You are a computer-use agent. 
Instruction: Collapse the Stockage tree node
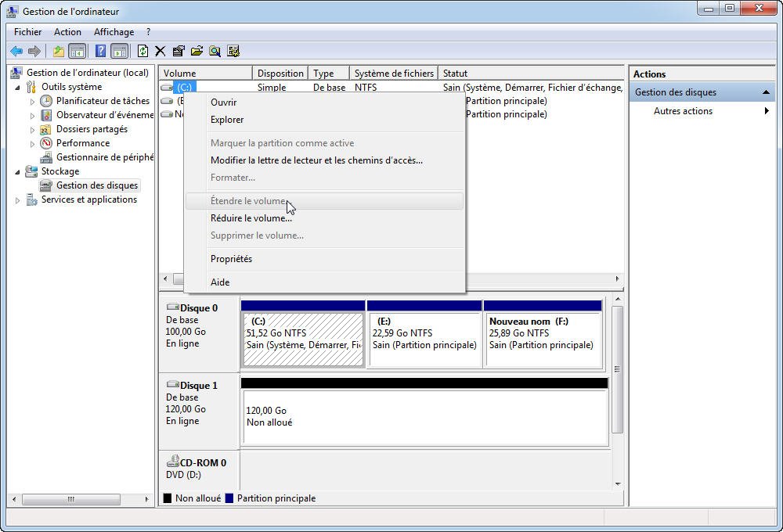pos(18,171)
